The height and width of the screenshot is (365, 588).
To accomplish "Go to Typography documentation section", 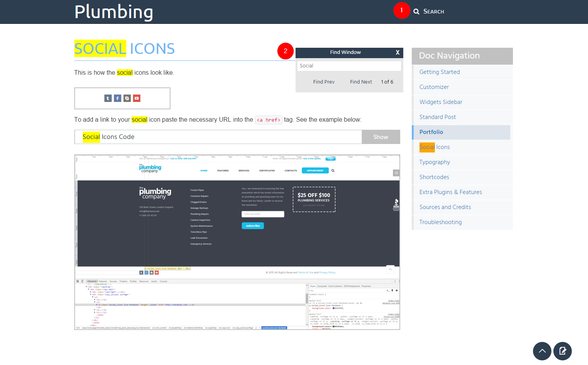I will (x=434, y=162).
